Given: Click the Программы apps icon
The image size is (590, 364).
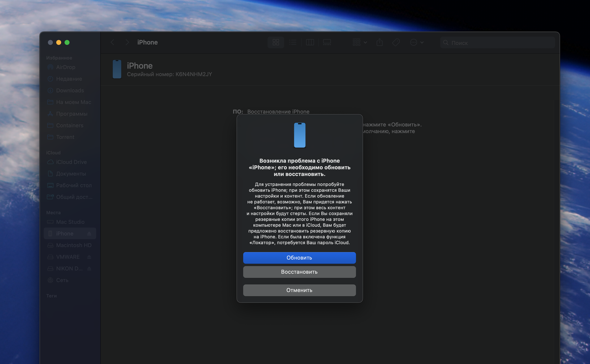Looking at the screenshot, I should click(x=50, y=114).
